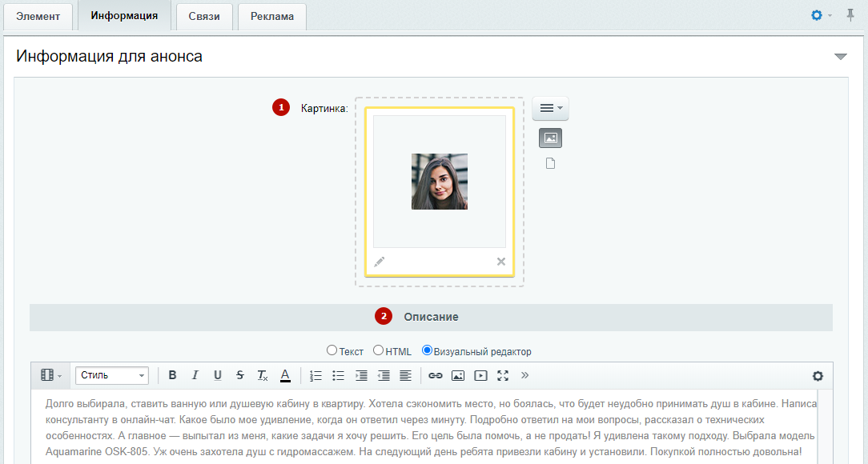Select the Текст radio option
The image size is (868, 464).
coord(332,350)
